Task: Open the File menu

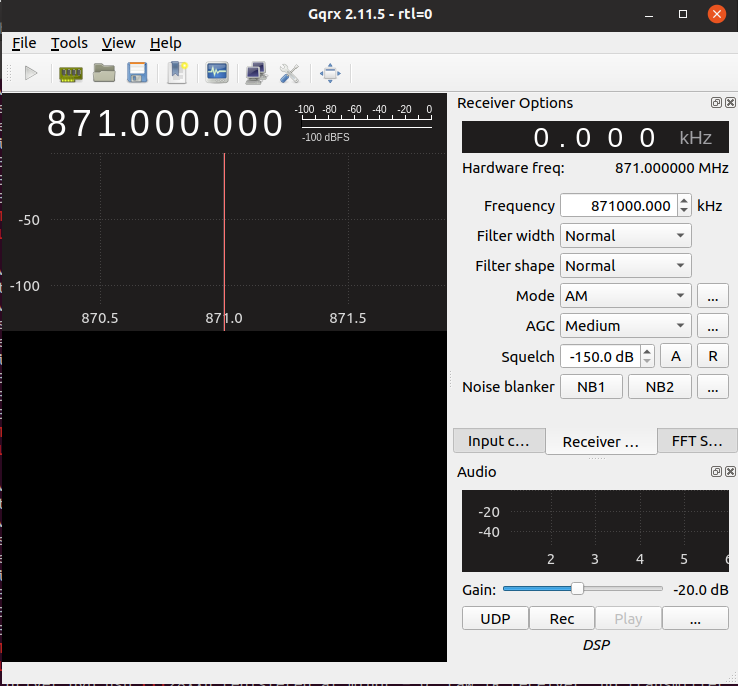Action: pyautogui.click(x=24, y=43)
